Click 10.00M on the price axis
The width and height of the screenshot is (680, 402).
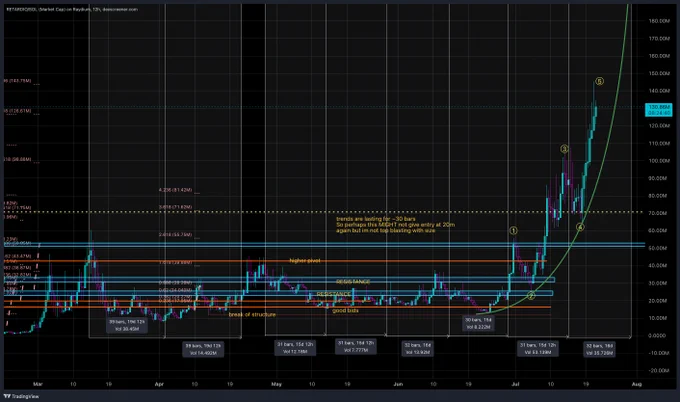point(659,318)
